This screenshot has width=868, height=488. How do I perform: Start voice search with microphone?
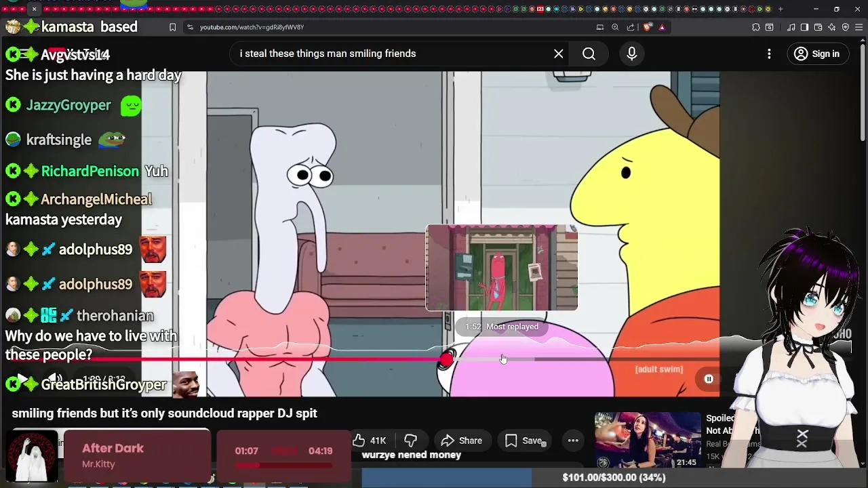pos(631,54)
